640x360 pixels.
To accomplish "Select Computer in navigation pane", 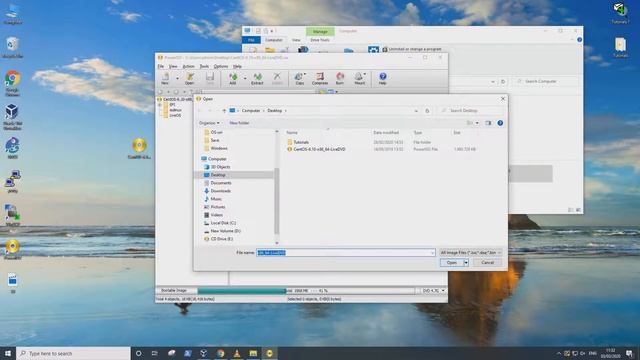I will (217, 159).
